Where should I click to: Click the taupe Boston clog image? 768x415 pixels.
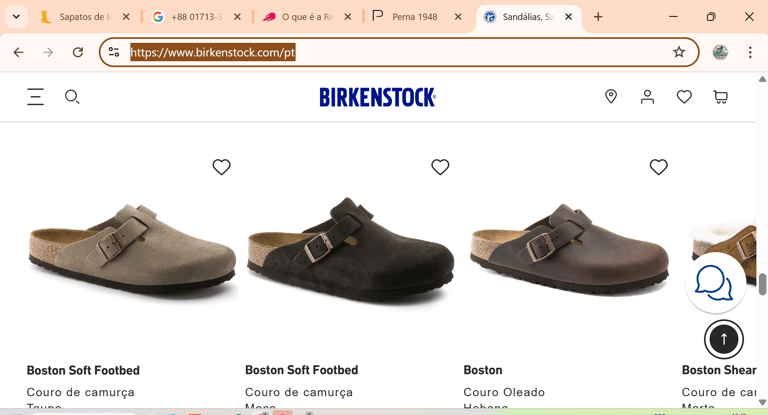[x=132, y=247]
